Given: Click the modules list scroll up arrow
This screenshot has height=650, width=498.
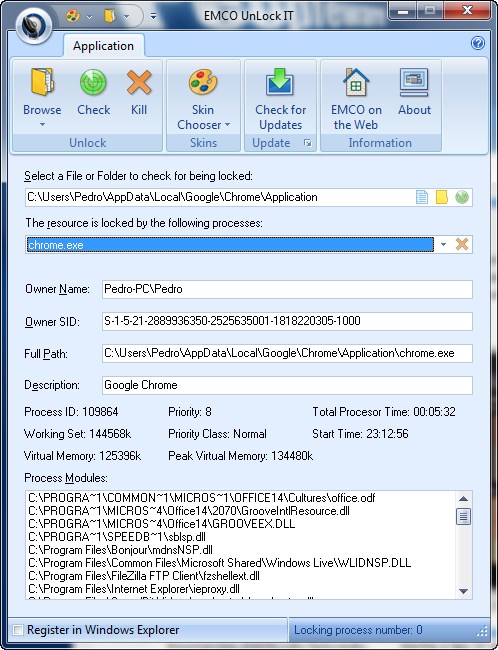Looking at the screenshot, I should click(464, 499).
